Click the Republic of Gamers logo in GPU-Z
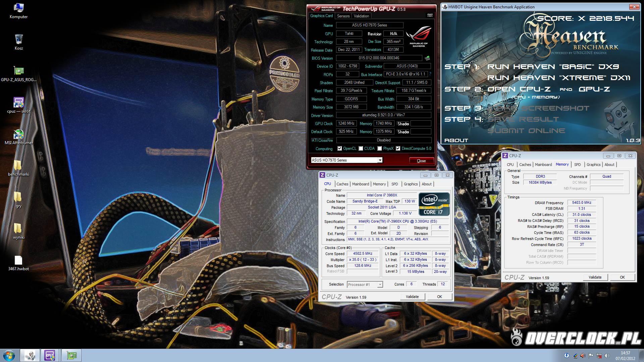 click(x=418, y=37)
